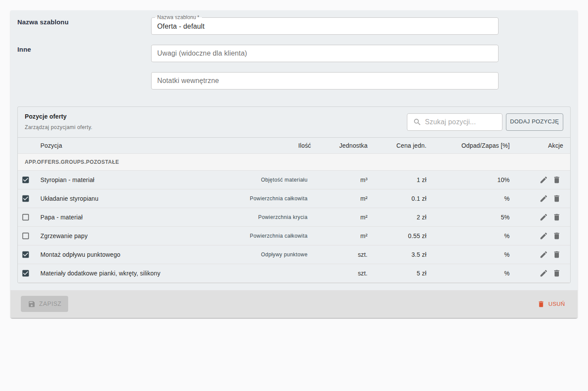
Task: Edit the Zgrzewanie papy row
Action: coord(543,236)
